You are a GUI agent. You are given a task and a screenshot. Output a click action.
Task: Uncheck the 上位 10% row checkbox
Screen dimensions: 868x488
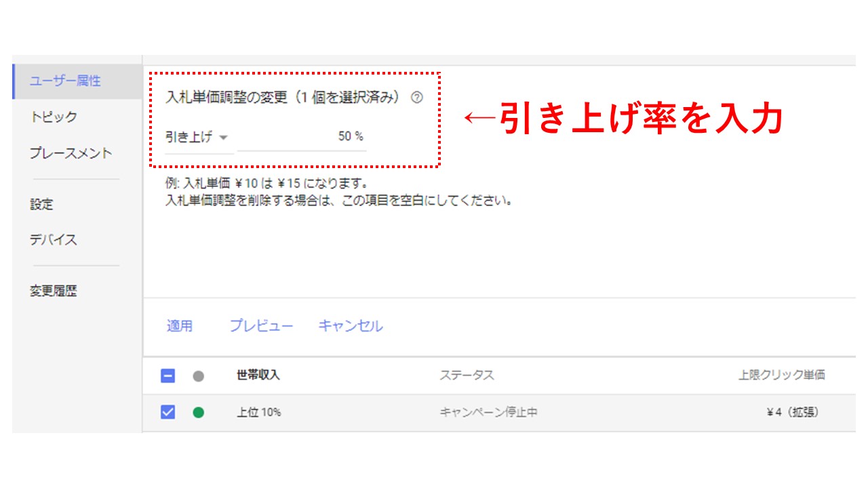click(x=167, y=412)
